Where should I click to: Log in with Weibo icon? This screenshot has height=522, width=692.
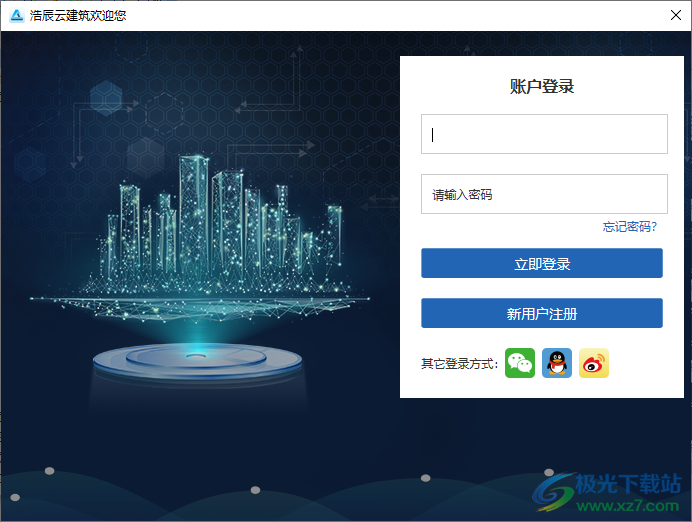[594, 363]
